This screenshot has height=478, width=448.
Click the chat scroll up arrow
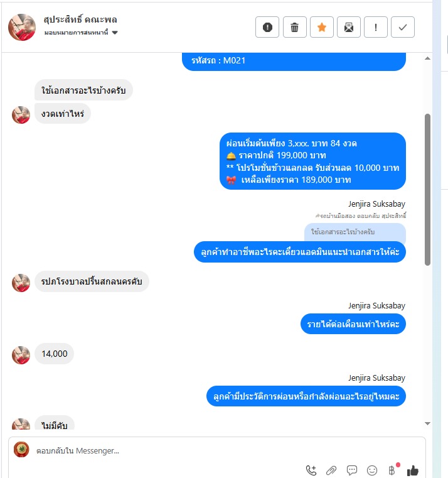[427, 58]
